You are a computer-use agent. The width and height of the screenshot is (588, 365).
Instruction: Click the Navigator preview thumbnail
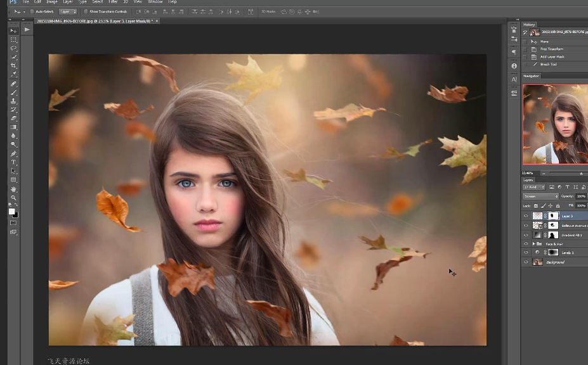[x=555, y=124]
